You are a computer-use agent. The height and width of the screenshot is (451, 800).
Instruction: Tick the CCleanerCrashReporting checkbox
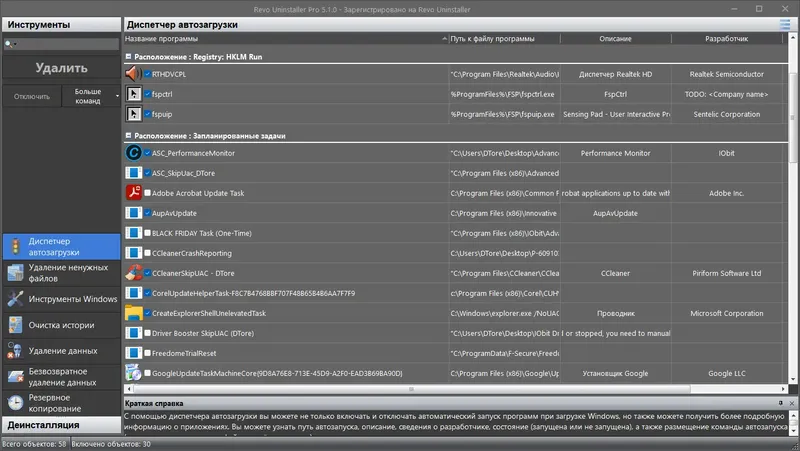pyautogui.click(x=147, y=253)
